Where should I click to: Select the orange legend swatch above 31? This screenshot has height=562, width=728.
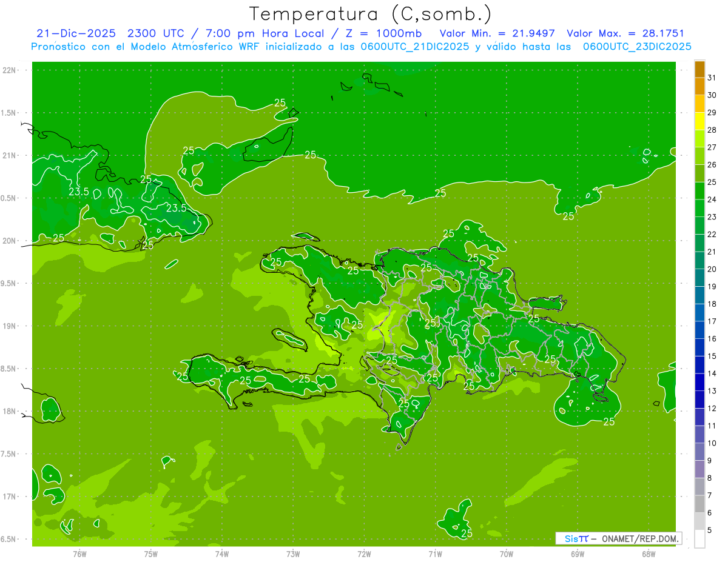(x=699, y=69)
